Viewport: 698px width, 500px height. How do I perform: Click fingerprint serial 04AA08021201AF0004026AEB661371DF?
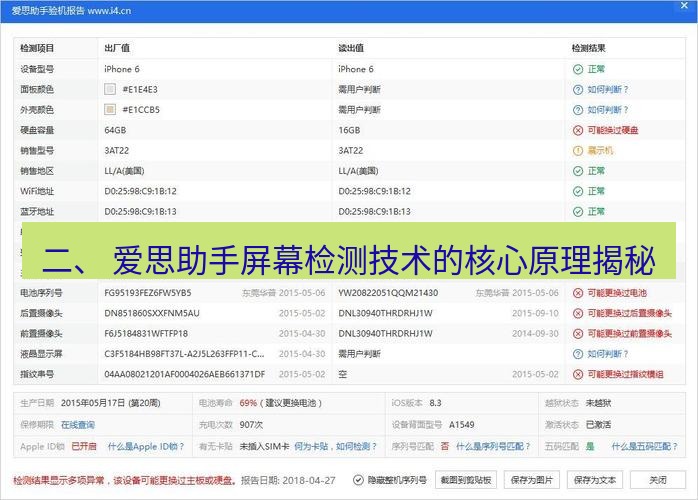click(185, 374)
